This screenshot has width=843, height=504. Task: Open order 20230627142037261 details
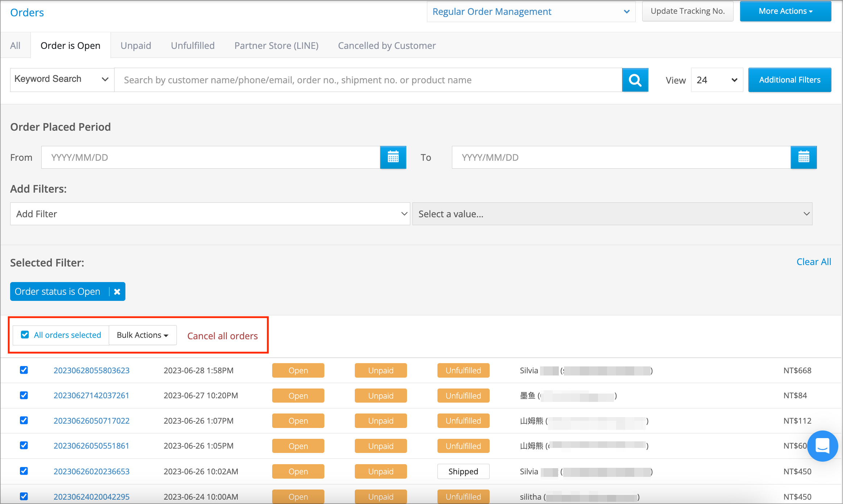tap(91, 395)
